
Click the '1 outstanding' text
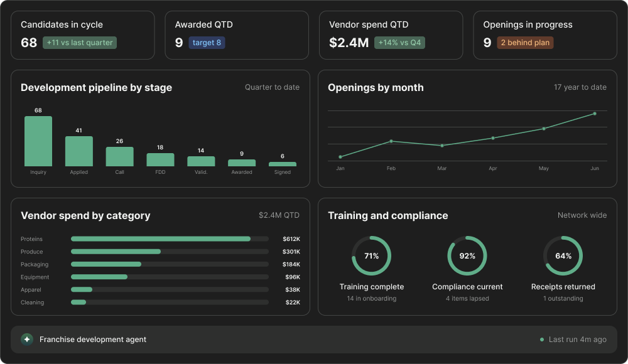(563, 298)
